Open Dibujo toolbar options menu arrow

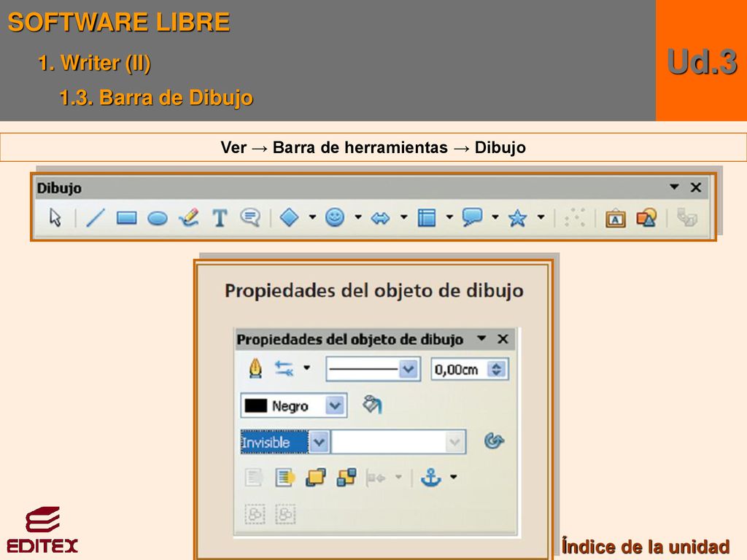[674, 187]
